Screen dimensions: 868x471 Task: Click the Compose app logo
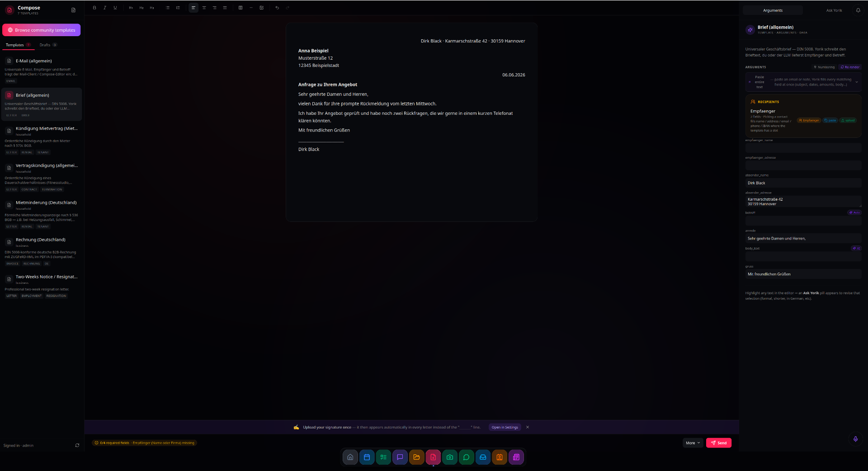pyautogui.click(x=9, y=10)
